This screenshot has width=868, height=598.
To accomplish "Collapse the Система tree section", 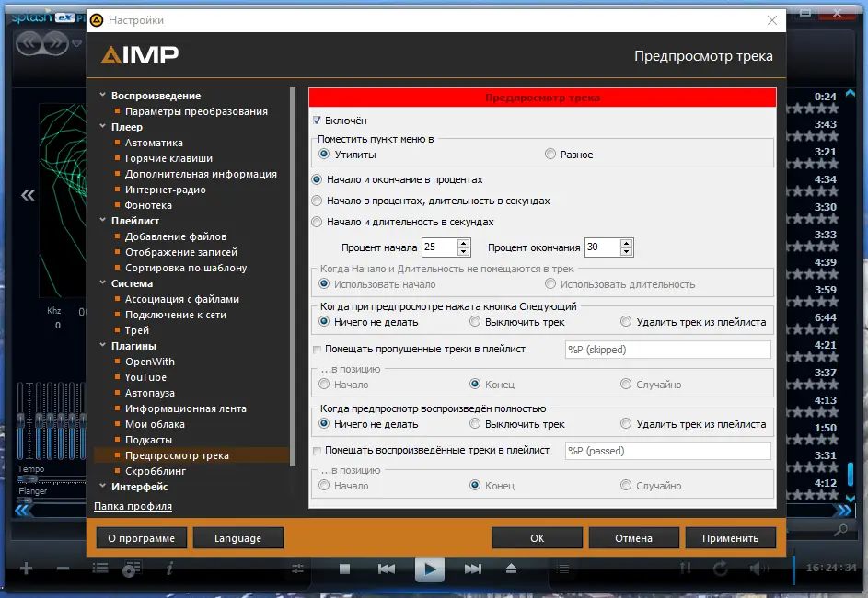I will [x=103, y=282].
